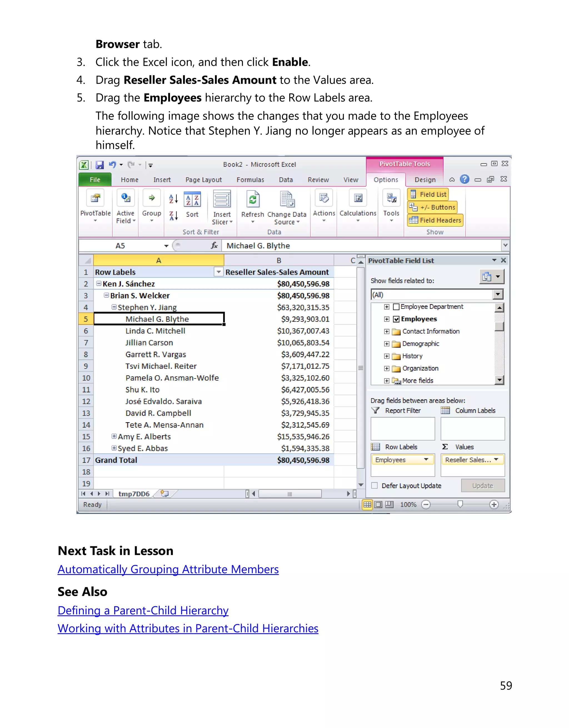Image resolution: width=569 pixels, height=728 pixels.
Task: Click the insert new worksheet tab icon
Action: point(165,494)
